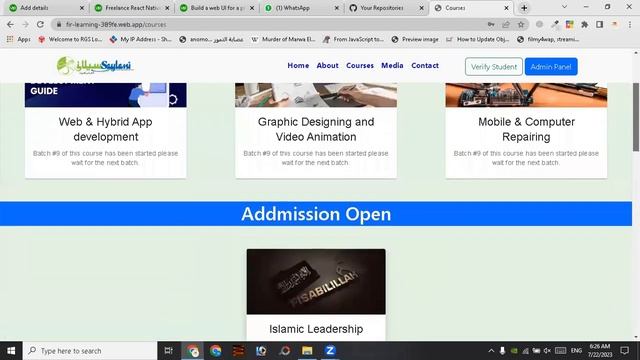Open the filmy4wap bookmark
The image size is (640, 360).
(x=548, y=39)
